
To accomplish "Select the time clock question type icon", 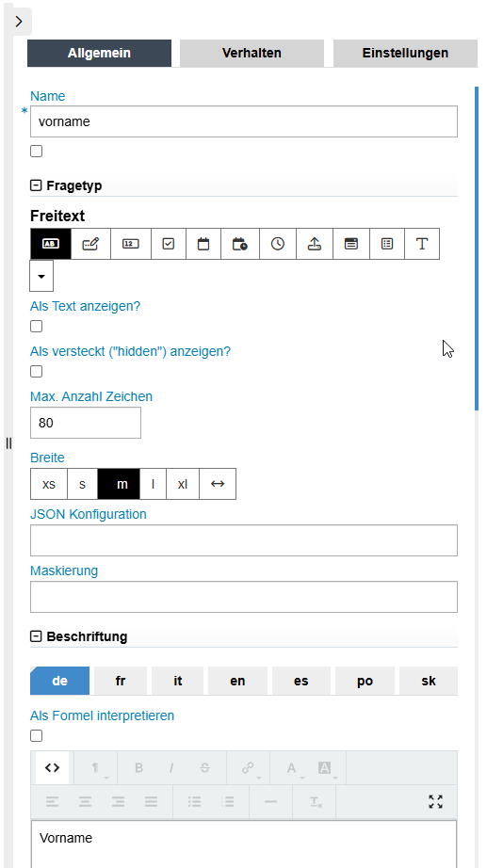I will [278, 244].
